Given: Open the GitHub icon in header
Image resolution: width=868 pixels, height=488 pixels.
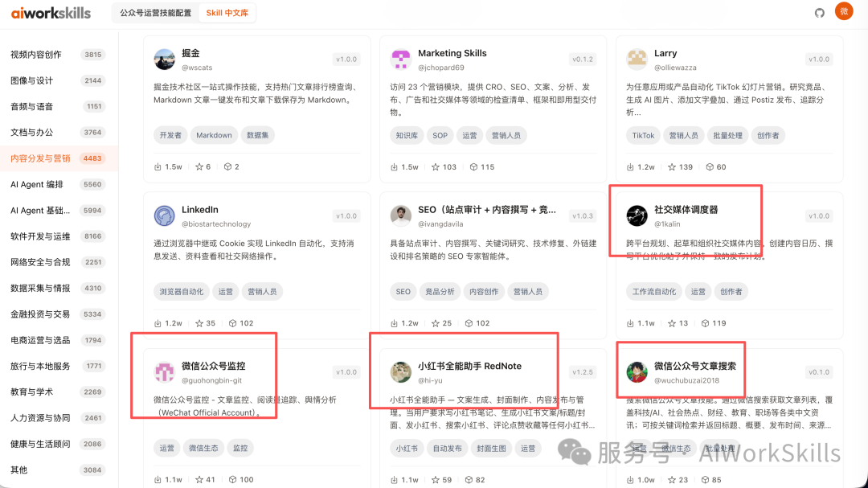Looking at the screenshot, I should point(819,13).
